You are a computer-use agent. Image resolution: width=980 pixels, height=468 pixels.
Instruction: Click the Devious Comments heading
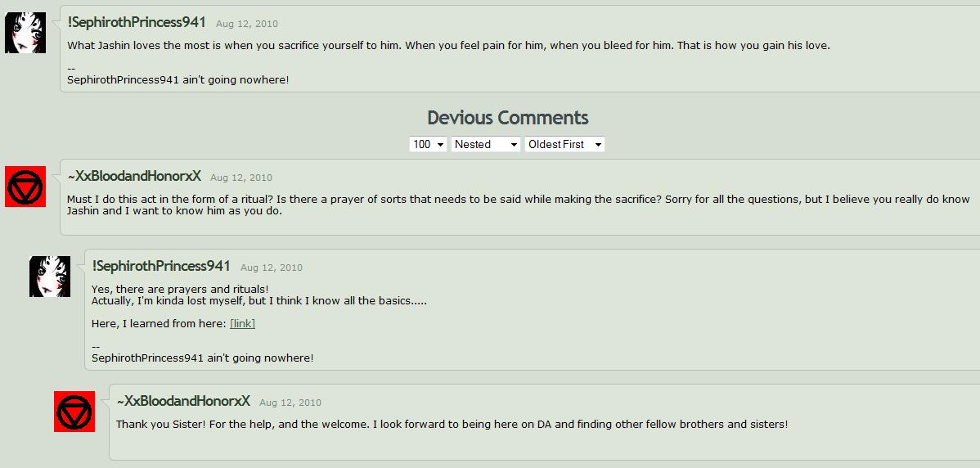click(x=507, y=118)
